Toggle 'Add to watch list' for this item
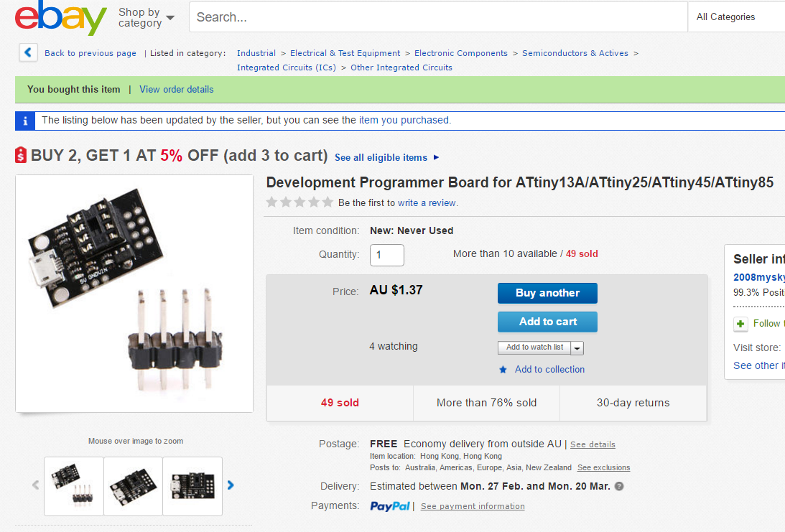This screenshot has width=785, height=532. tap(534, 347)
